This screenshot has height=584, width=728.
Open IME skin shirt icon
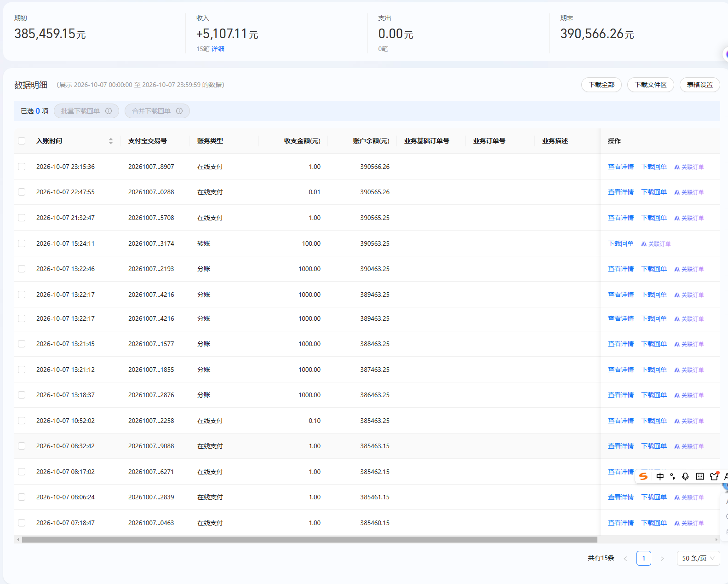(x=714, y=476)
